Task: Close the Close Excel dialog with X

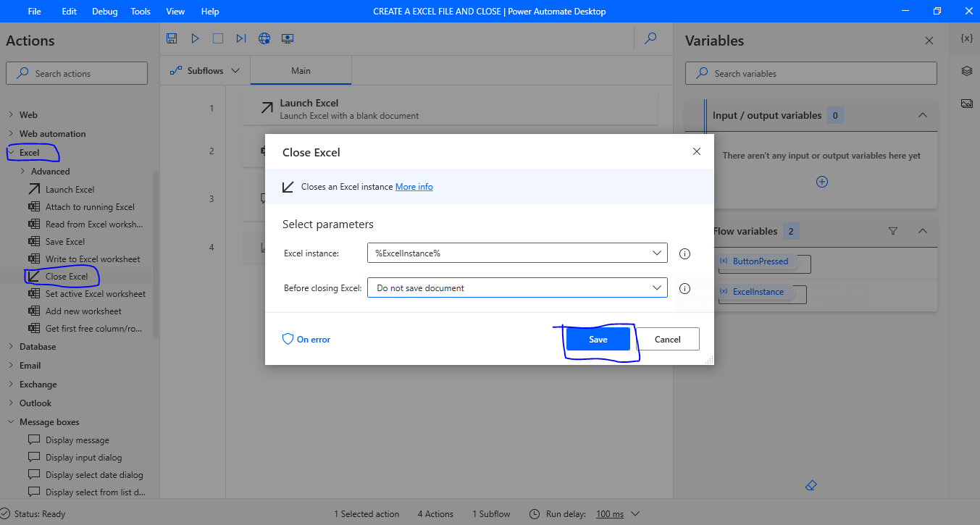Action: click(x=697, y=151)
